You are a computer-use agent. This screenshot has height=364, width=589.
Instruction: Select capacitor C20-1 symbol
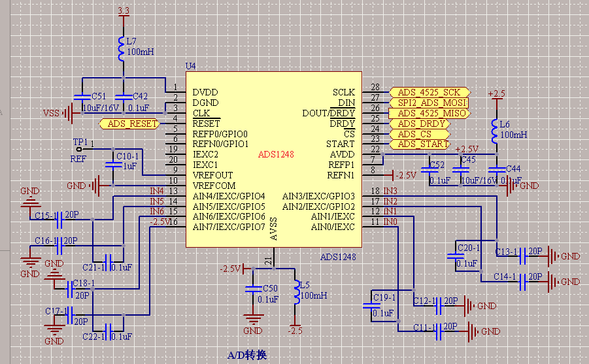456,256
